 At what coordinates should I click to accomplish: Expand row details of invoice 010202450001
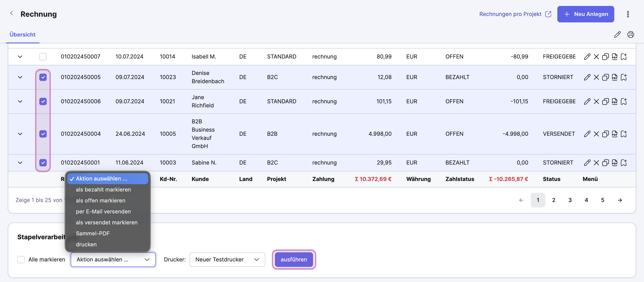(x=20, y=163)
